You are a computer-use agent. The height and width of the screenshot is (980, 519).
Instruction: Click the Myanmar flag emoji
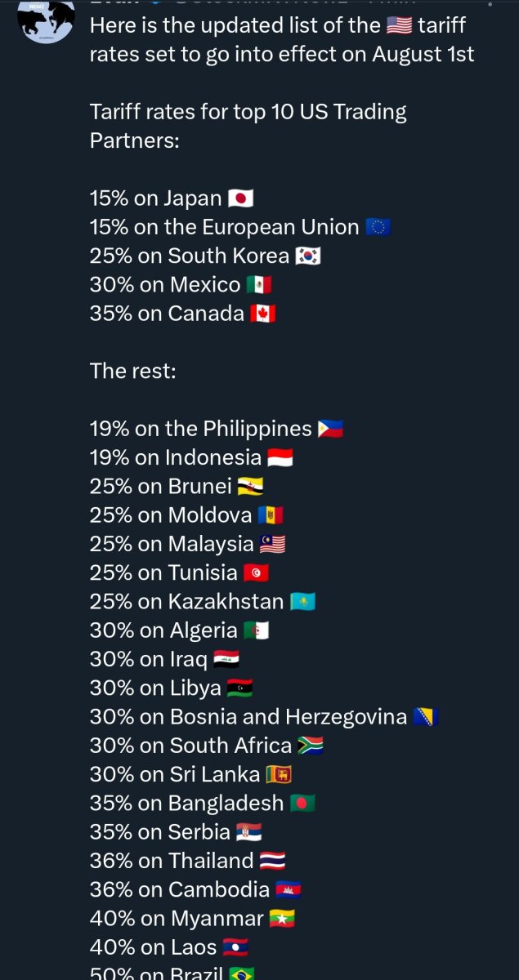pyautogui.click(x=282, y=919)
